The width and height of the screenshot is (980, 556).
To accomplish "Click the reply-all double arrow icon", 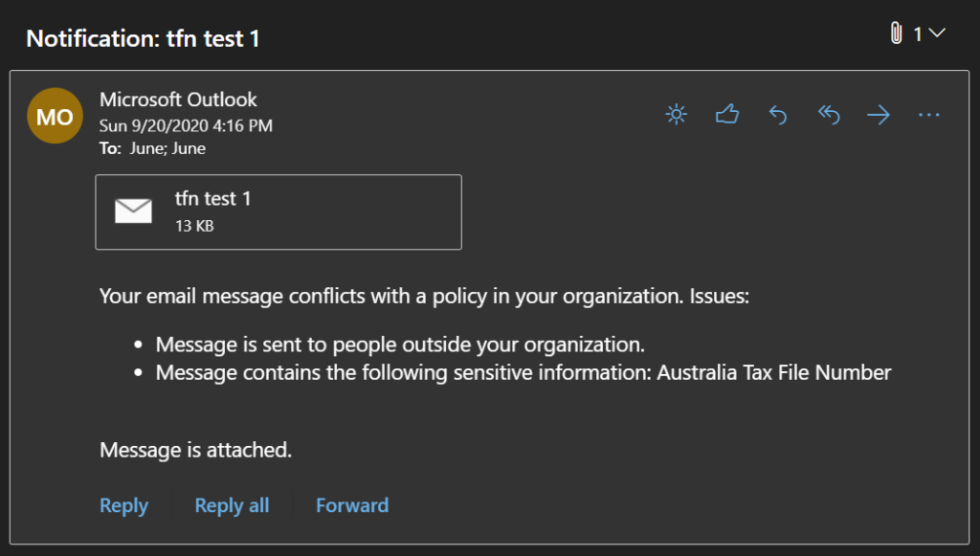I will click(x=829, y=115).
